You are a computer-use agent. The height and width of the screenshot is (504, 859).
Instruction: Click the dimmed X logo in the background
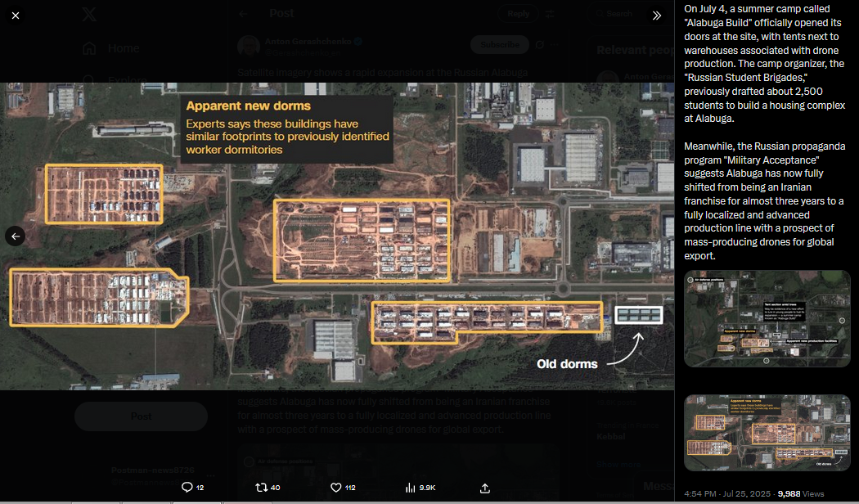(x=88, y=14)
